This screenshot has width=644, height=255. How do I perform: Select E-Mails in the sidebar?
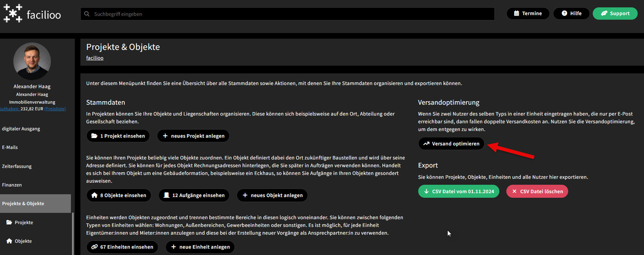pyautogui.click(x=10, y=147)
